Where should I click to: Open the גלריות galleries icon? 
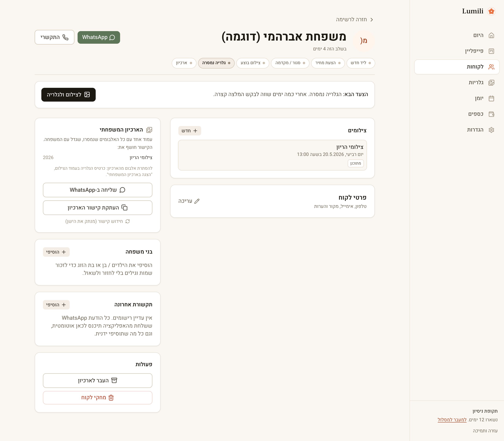click(491, 83)
